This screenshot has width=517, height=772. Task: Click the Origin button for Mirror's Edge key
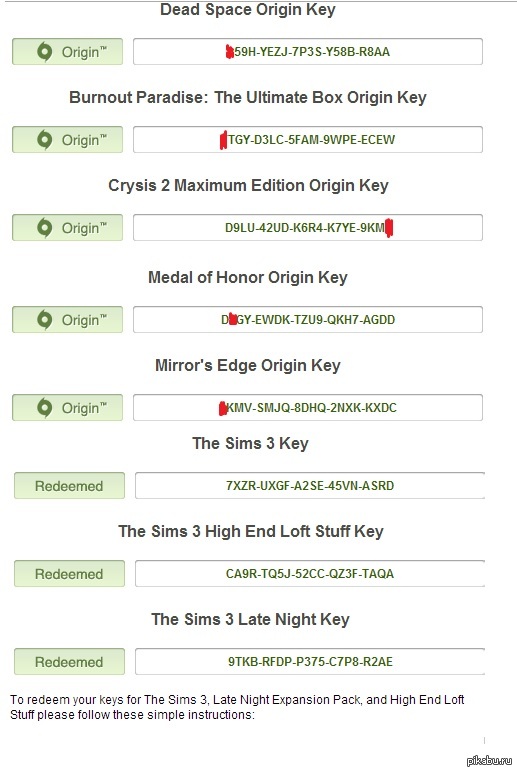(67, 408)
